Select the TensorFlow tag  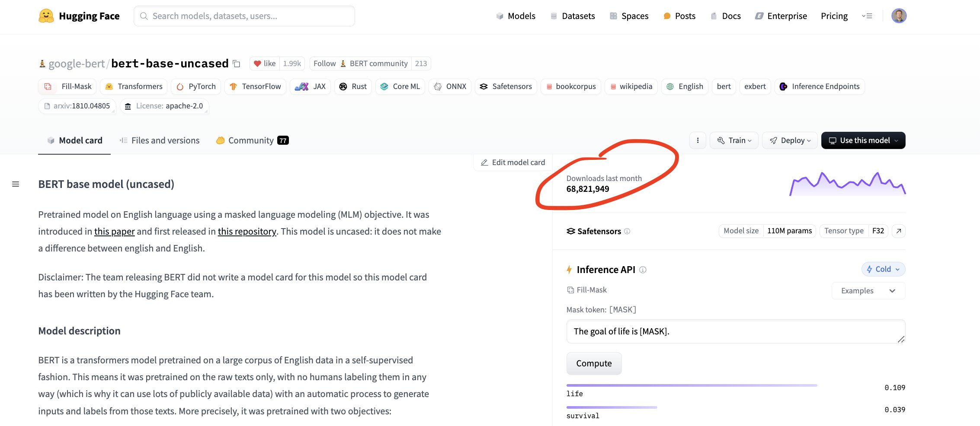tap(255, 86)
